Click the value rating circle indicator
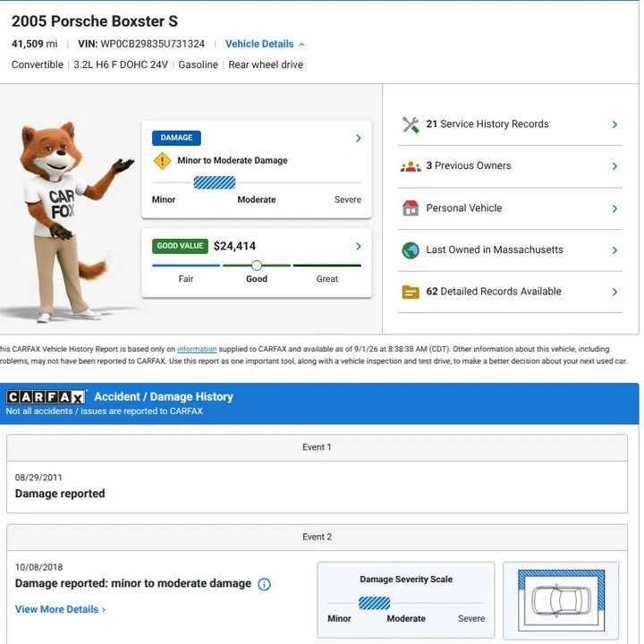 (257, 266)
